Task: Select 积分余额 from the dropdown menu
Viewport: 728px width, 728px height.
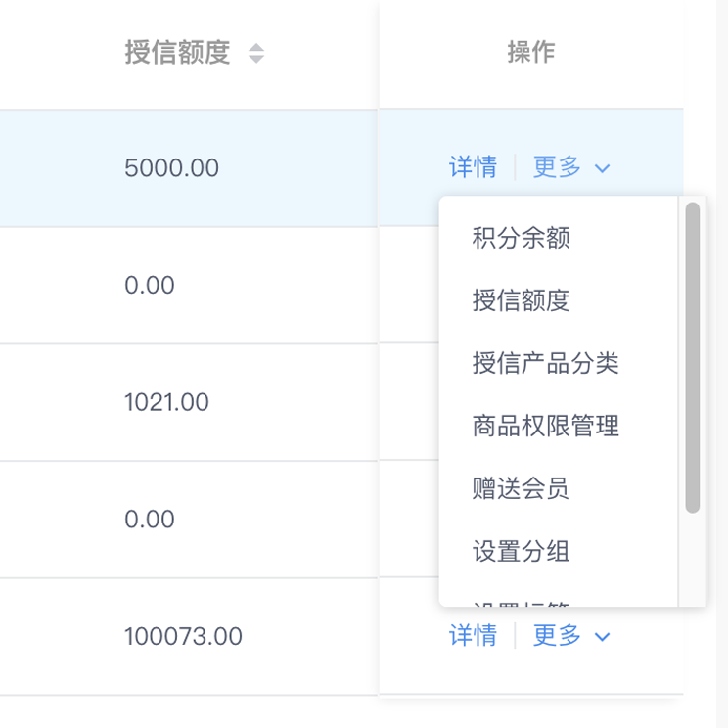Action: point(521,238)
